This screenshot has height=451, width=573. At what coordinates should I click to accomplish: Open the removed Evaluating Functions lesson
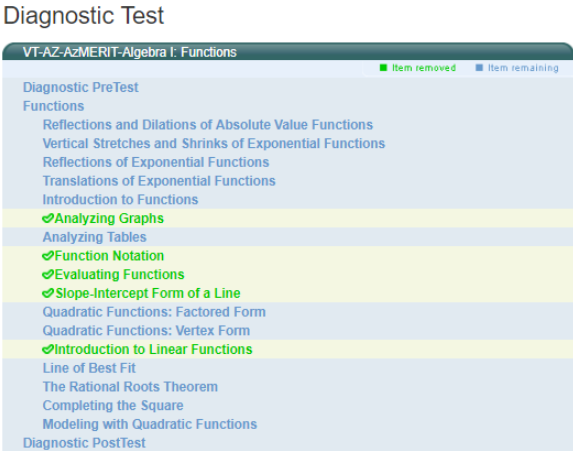coord(119,274)
